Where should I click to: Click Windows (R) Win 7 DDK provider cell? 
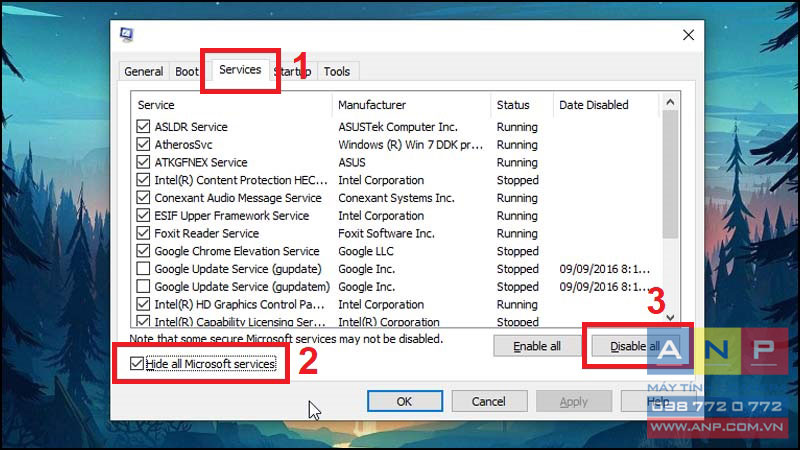click(x=411, y=144)
